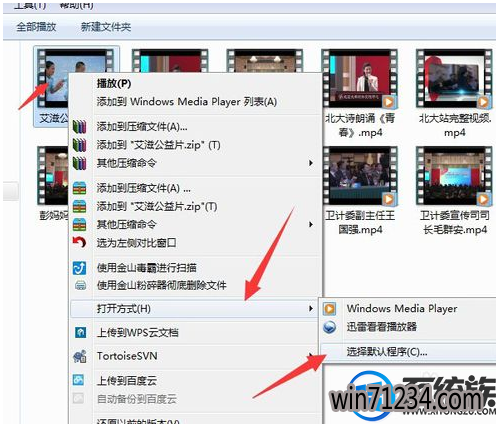
Task: Click the file name 北大站完整视频.mp4
Action: [x=455, y=125]
